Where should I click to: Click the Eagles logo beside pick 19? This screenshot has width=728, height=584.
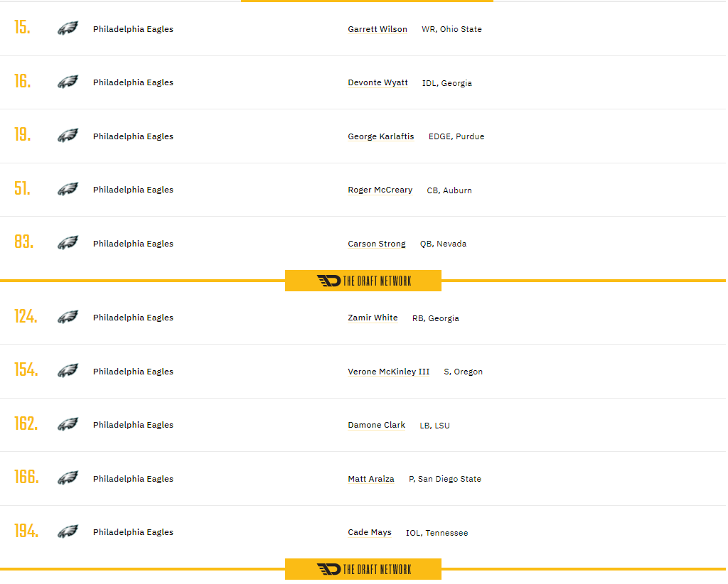point(68,136)
